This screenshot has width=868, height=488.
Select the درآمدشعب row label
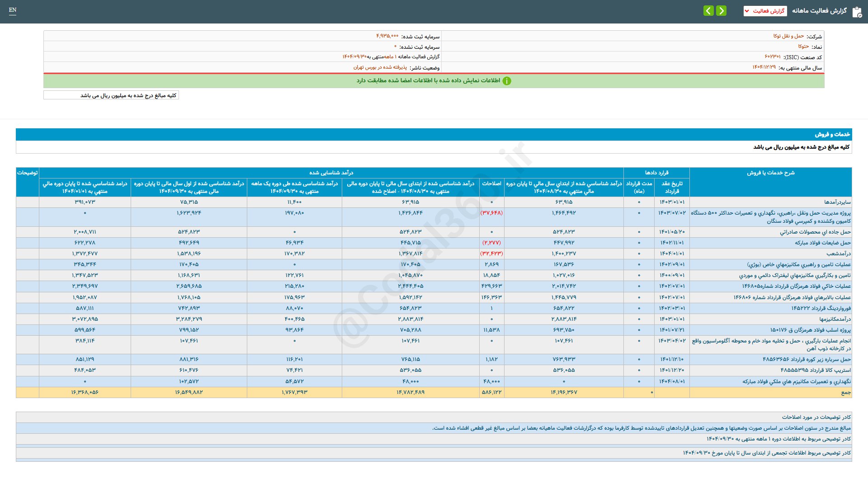(839, 253)
